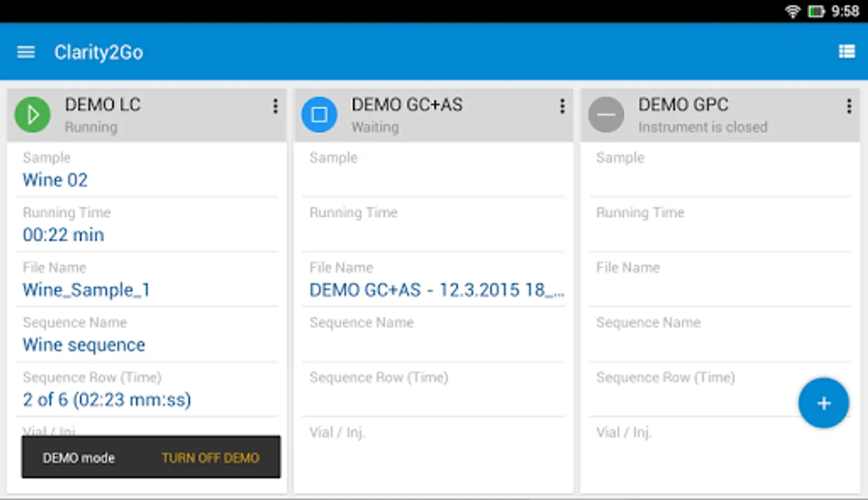
Task: Click the gray closed icon for DEMO GPC
Action: (x=606, y=114)
